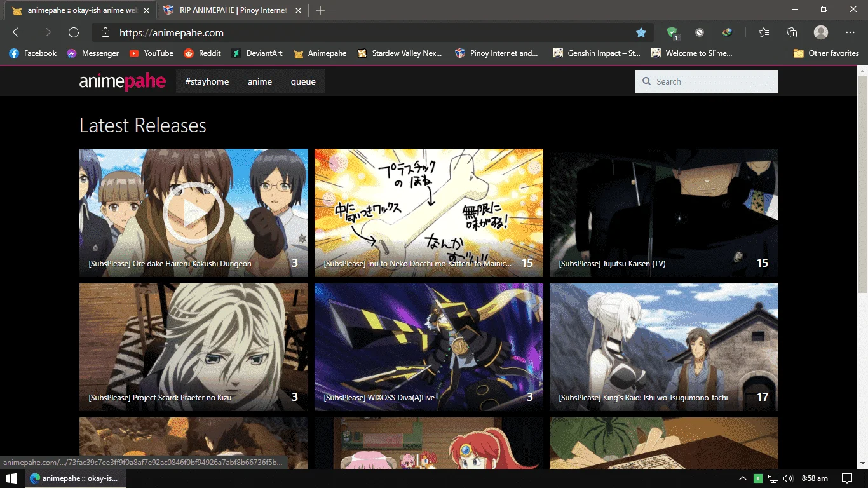Click the Ore dake Haireru Kakushi Dungeon title
Viewport: 868px width, 488px height.
pyautogui.click(x=170, y=263)
